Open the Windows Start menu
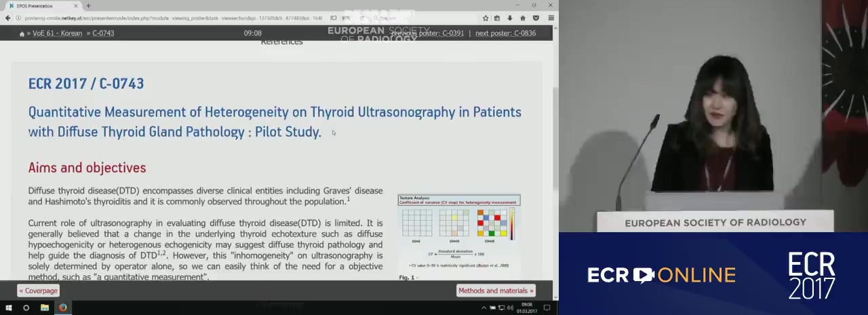 (x=8, y=308)
